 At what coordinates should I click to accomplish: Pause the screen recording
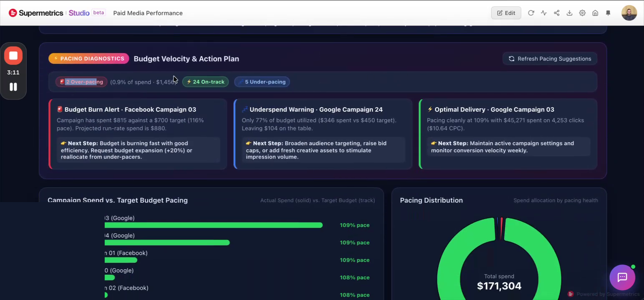(13, 87)
